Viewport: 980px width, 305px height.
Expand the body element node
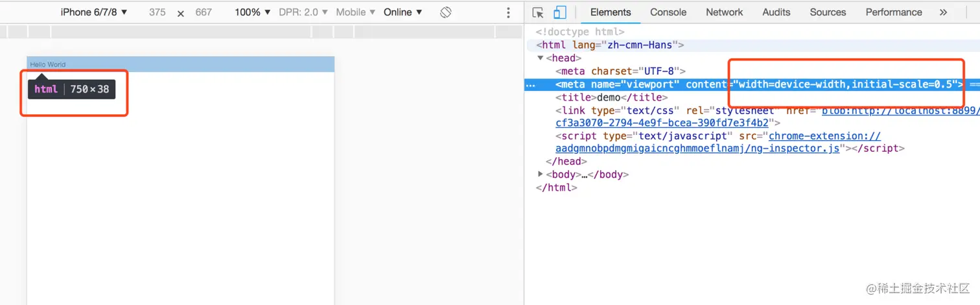click(541, 174)
